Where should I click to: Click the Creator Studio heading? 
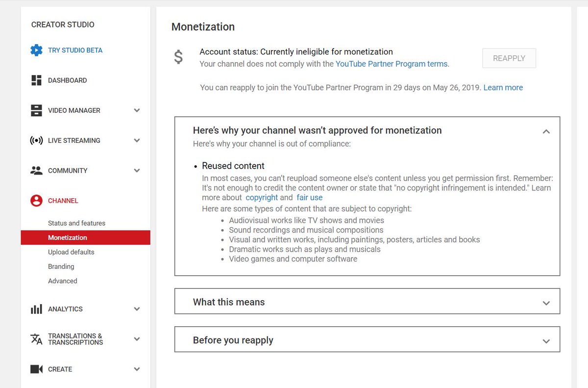pos(63,25)
